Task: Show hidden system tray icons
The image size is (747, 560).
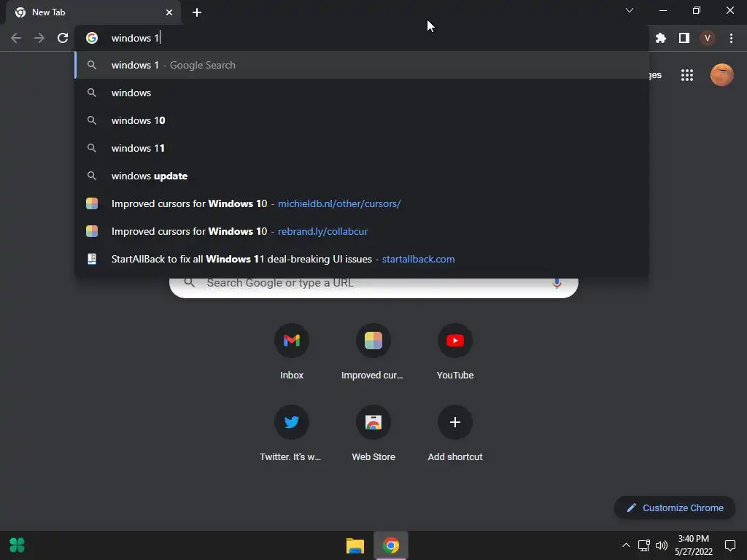Action: [x=626, y=545]
